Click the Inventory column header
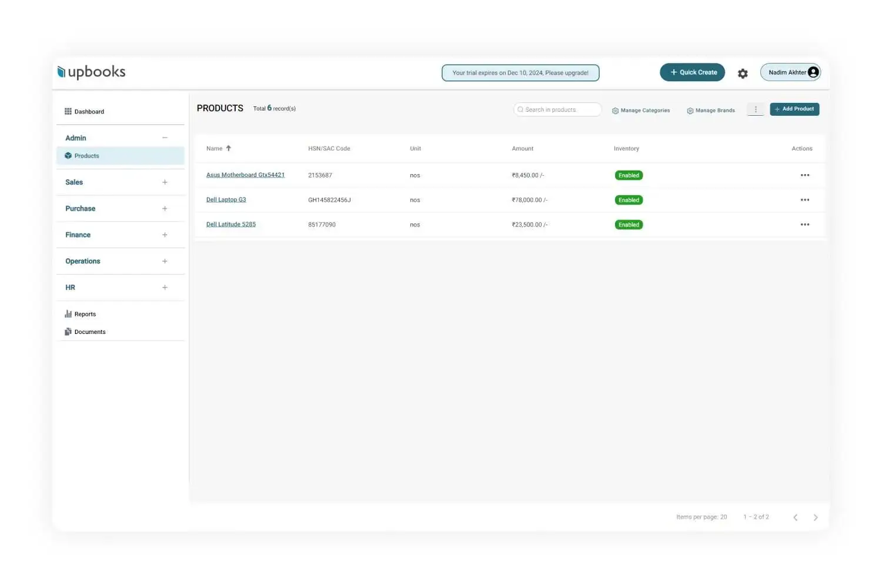 (626, 149)
